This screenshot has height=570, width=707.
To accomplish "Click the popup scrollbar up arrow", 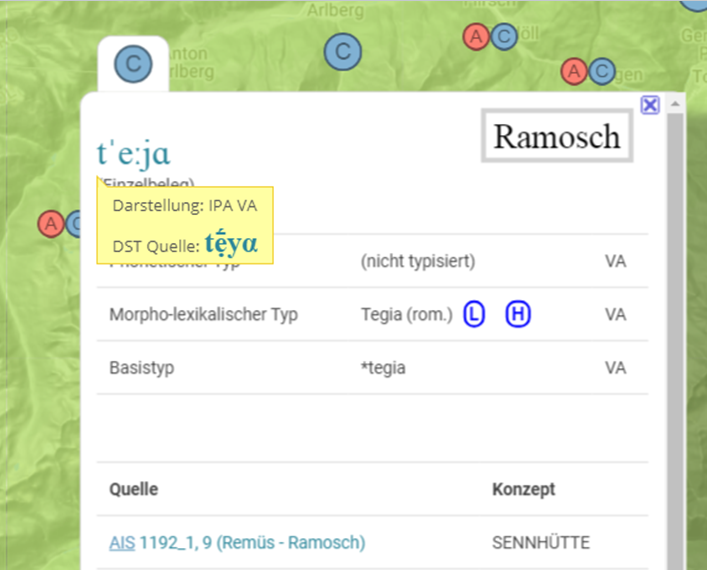I will 676,104.
